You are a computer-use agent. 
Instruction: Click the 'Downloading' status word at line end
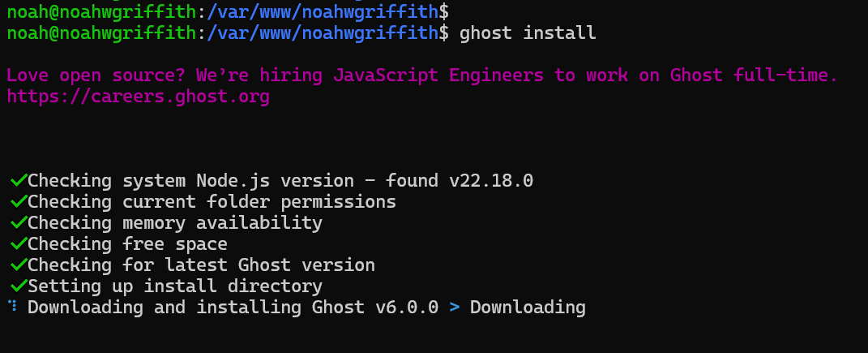click(528, 307)
